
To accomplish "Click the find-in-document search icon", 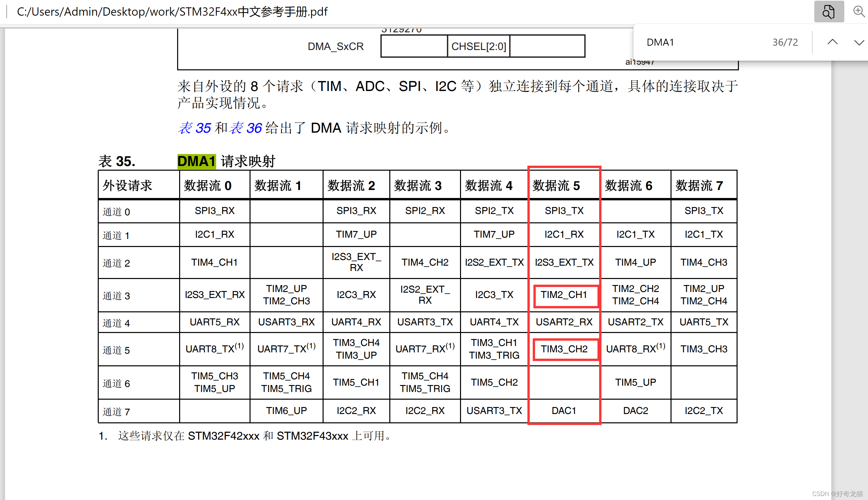I will coord(828,12).
